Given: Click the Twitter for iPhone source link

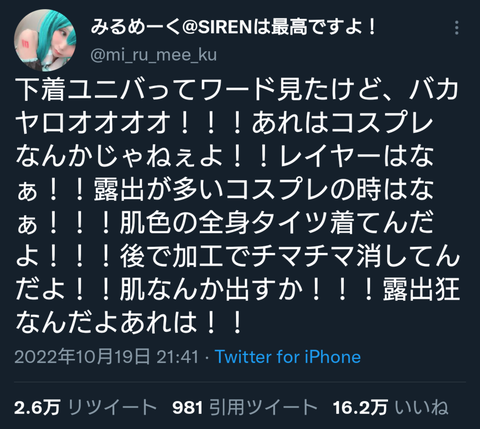Looking at the screenshot, I should tap(288, 357).
